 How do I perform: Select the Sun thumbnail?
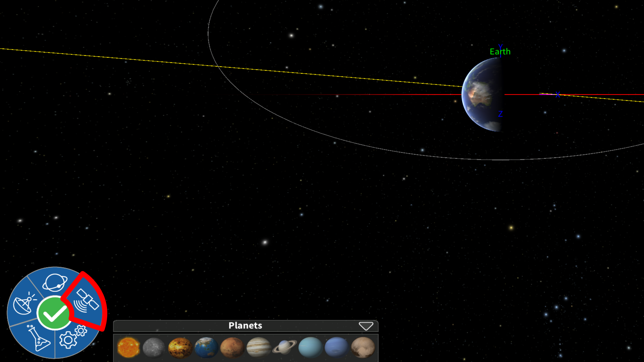pos(128,347)
